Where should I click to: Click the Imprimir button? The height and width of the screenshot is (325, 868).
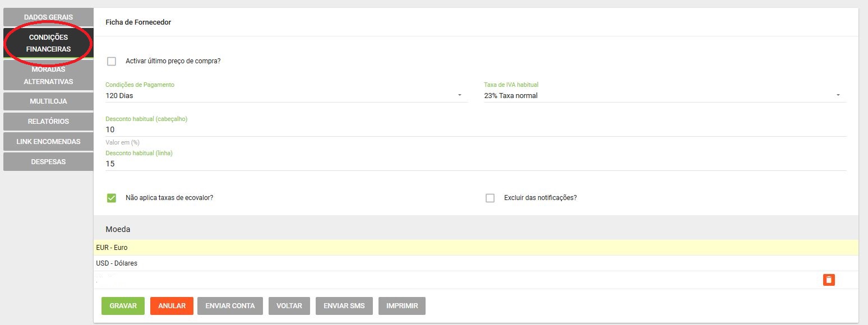402,306
